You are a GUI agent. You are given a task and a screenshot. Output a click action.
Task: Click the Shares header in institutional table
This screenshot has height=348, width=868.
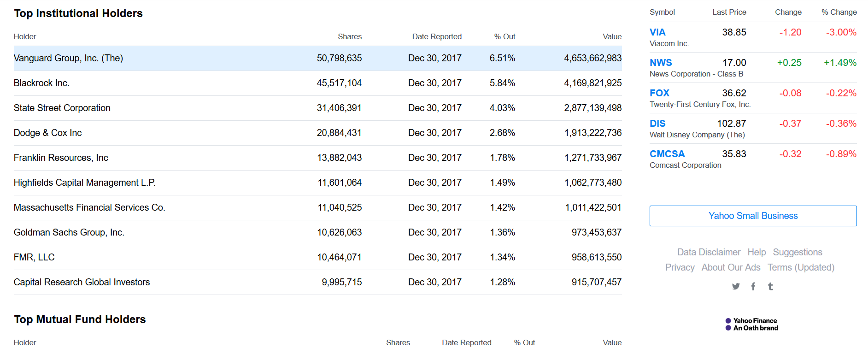tap(350, 36)
